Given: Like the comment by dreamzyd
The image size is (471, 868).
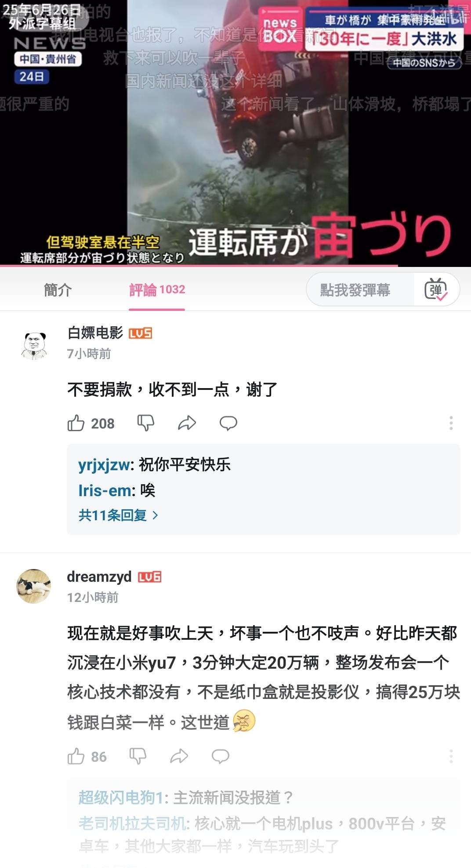Looking at the screenshot, I should [76, 756].
